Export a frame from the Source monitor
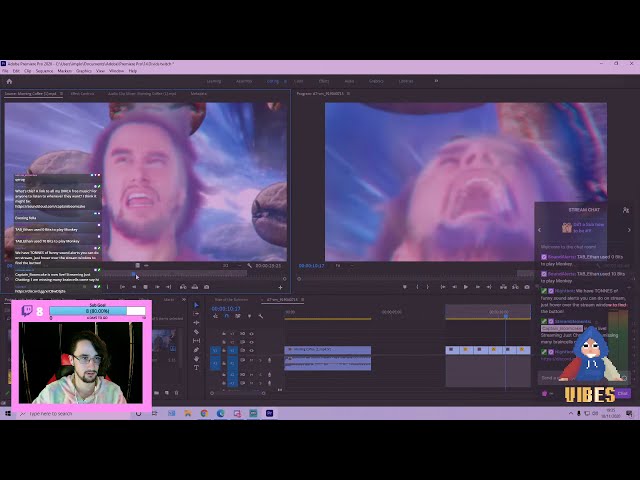Screen dimensions: 640x480 point(207,287)
